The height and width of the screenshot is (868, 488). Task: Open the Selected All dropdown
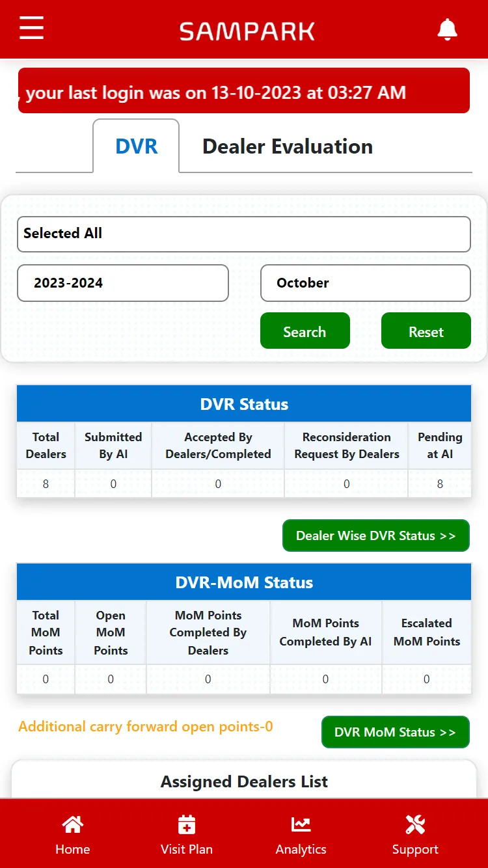244,234
